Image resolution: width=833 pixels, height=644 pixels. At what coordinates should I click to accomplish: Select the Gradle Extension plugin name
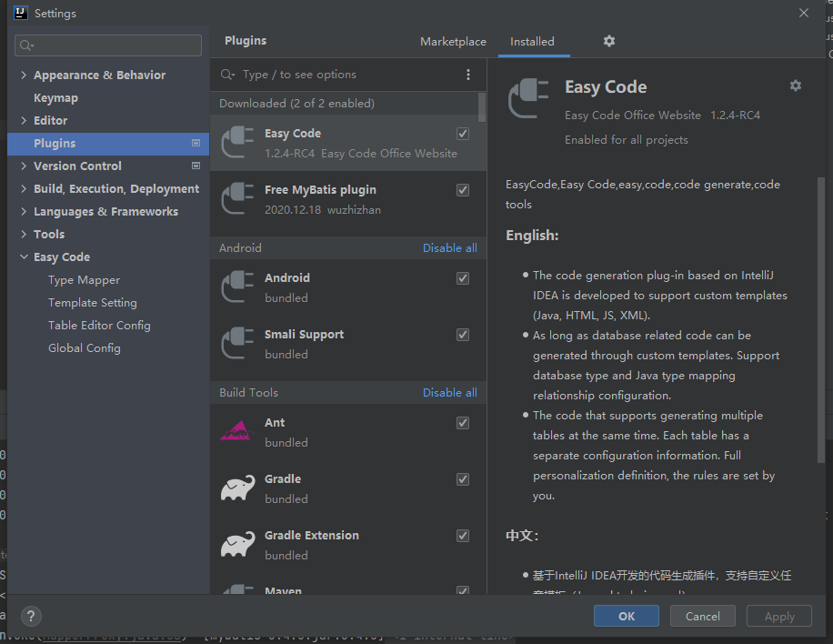point(312,535)
